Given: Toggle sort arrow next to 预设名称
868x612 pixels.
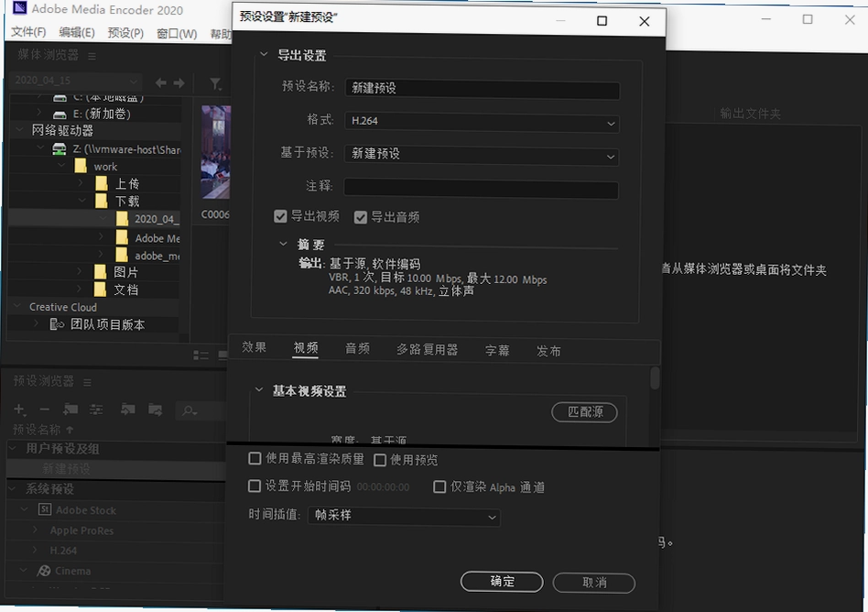Looking at the screenshot, I should pos(70,430).
